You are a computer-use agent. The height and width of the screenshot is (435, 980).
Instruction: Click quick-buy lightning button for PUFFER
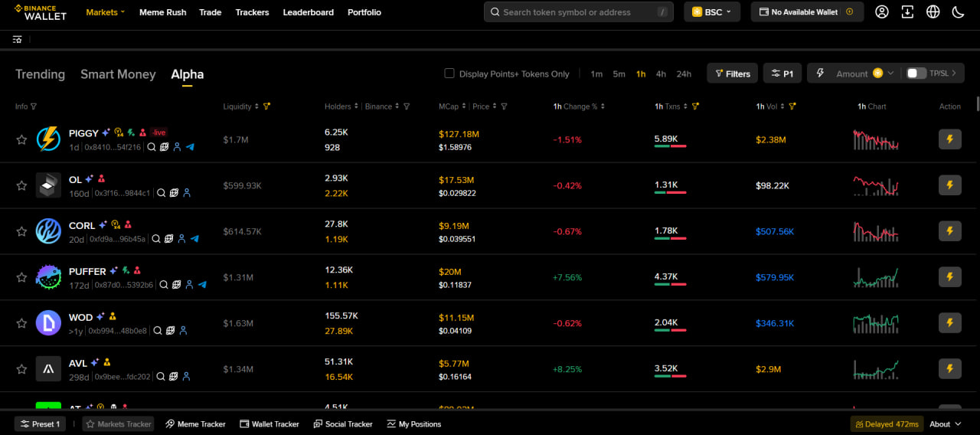click(x=949, y=276)
